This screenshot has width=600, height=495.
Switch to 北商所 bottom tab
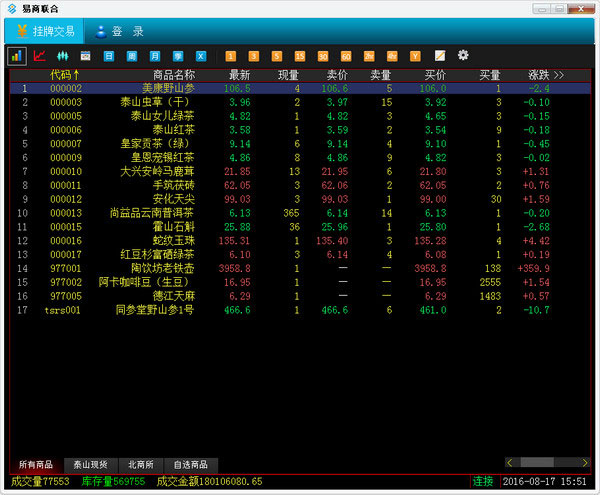click(x=141, y=465)
